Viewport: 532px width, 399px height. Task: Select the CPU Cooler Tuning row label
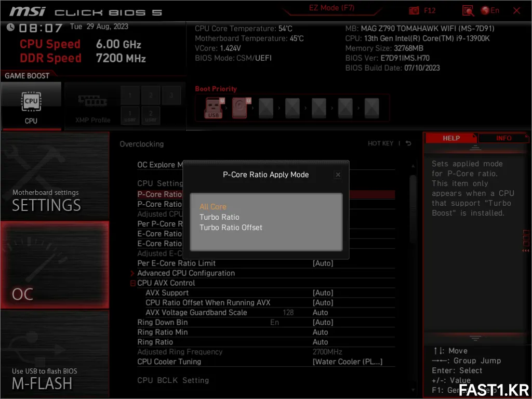coord(169,362)
